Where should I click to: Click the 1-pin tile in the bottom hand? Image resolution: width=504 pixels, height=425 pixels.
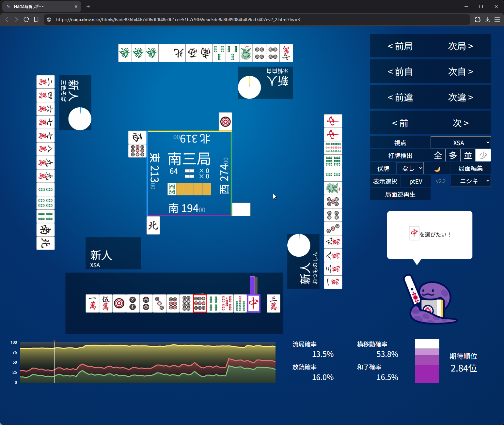tap(119, 303)
